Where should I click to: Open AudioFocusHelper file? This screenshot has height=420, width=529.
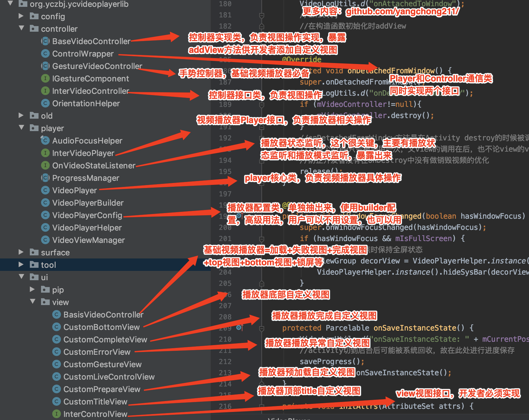pos(87,140)
